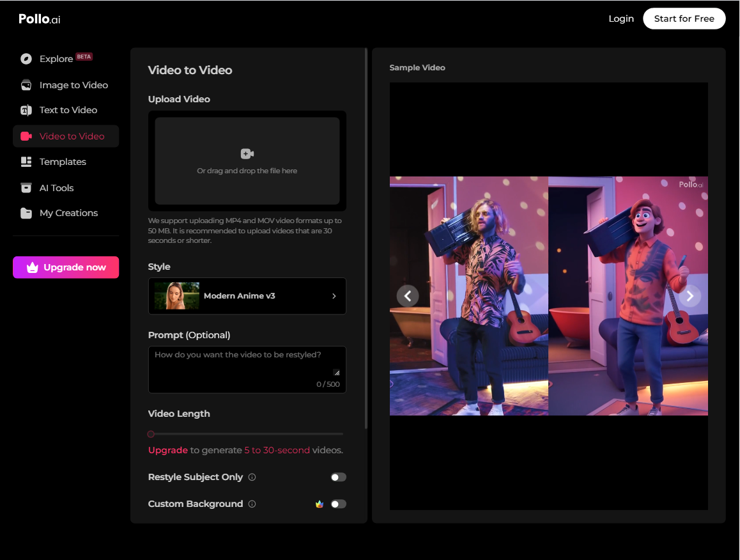Click the Video Length slider track
The width and height of the screenshot is (740, 560).
[247, 434]
